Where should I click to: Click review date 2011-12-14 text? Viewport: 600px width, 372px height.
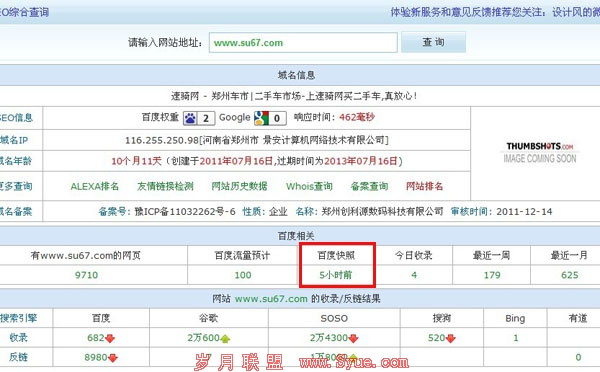click(x=524, y=212)
